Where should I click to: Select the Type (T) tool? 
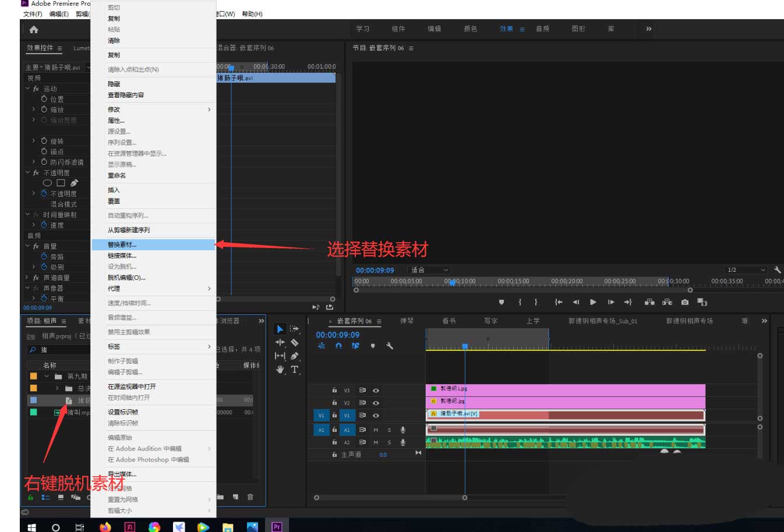pos(295,370)
